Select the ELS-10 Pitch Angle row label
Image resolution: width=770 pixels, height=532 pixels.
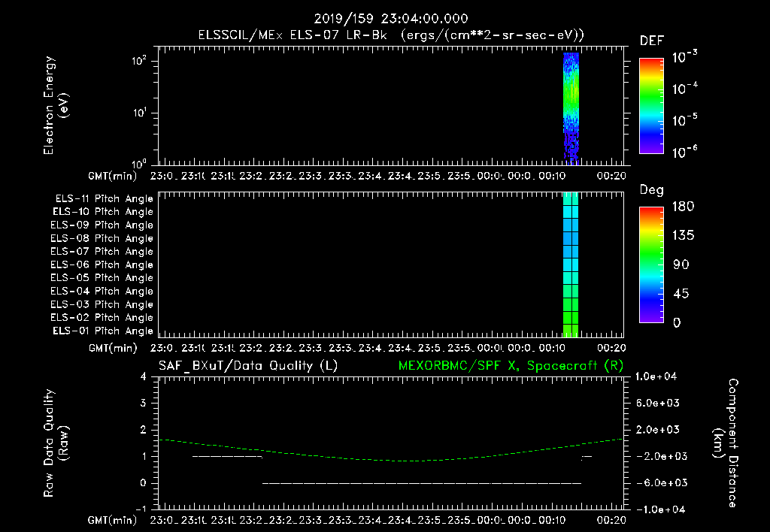[103, 212]
